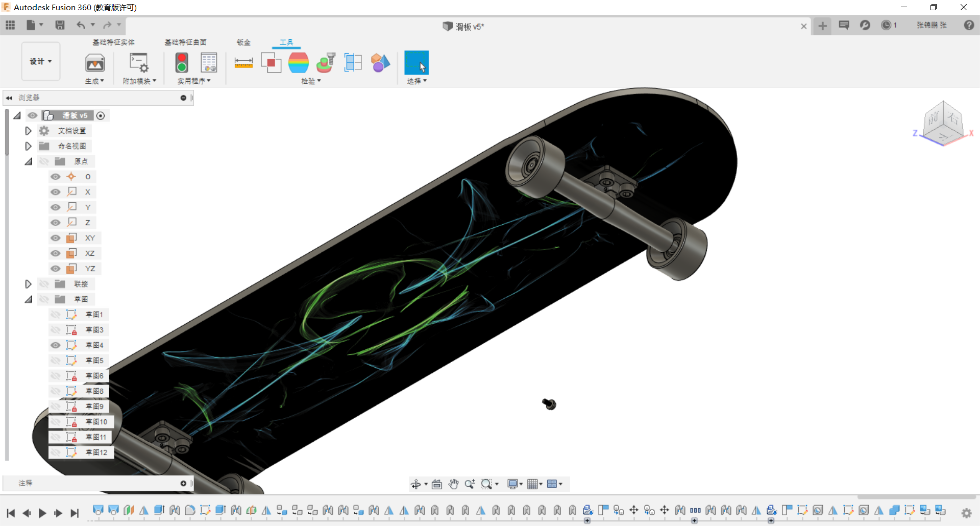The width and height of the screenshot is (980, 526).
Task: Open the parameter table utility icon
Action: coord(209,63)
